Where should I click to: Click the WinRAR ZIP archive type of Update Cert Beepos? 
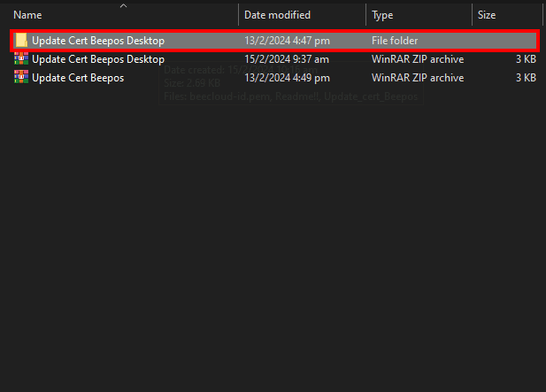click(x=418, y=78)
